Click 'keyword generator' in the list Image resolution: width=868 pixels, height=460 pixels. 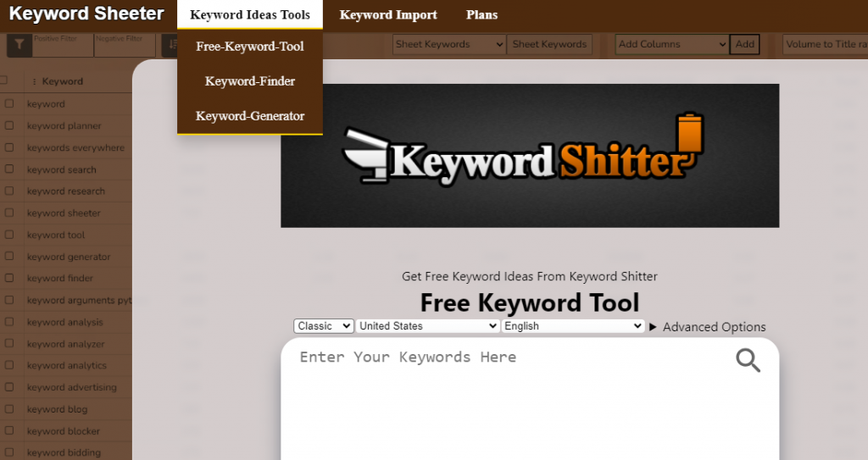(x=69, y=257)
